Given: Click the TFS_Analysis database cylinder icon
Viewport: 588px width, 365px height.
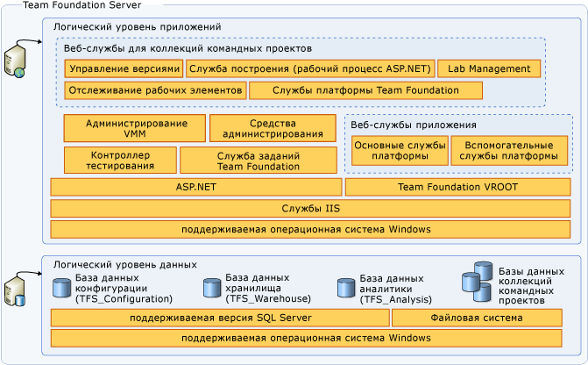Looking at the screenshot, I should point(346,289).
